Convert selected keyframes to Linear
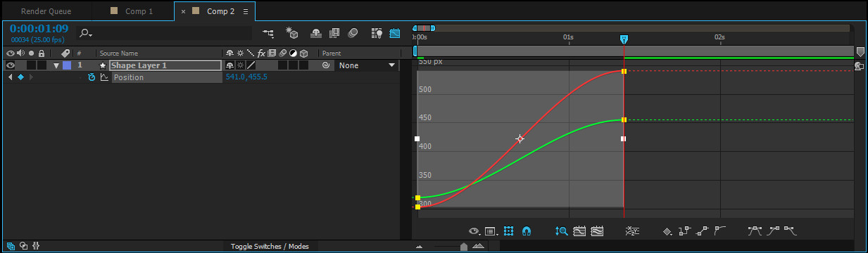Viewport: 868px width, 253px height. tap(702, 231)
